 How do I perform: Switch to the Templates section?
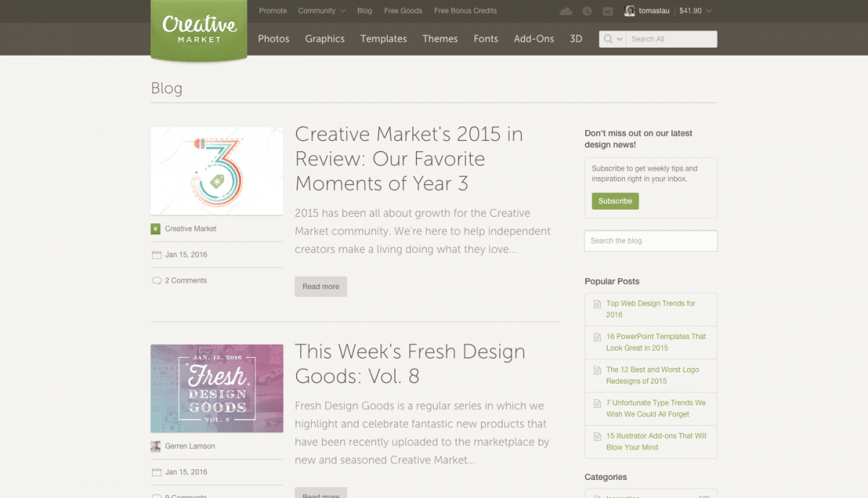coord(383,39)
